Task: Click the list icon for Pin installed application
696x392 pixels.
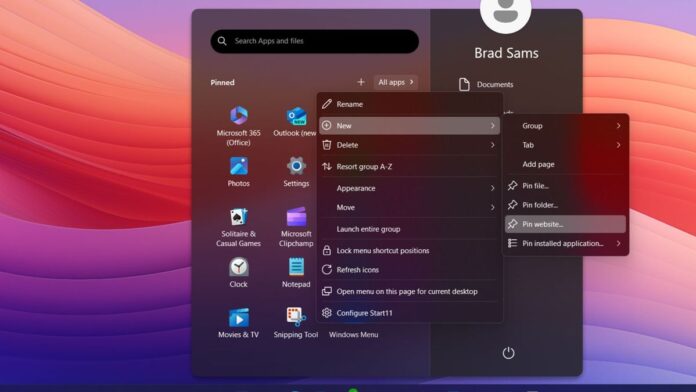Action: point(512,243)
